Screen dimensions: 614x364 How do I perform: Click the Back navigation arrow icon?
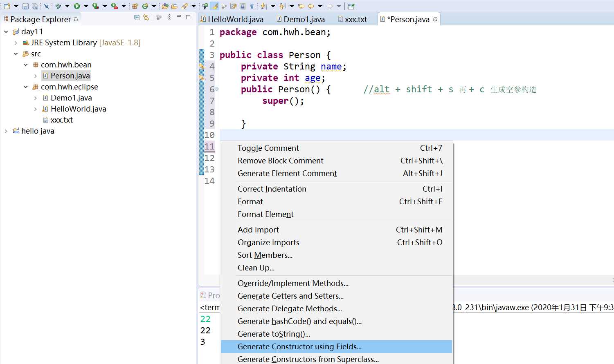pos(311,6)
